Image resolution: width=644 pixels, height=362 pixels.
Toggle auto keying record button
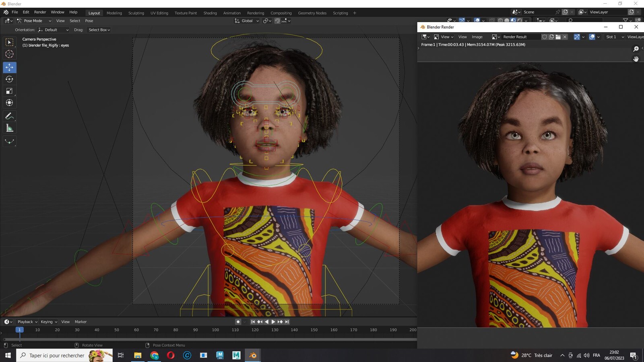(238, 322)
